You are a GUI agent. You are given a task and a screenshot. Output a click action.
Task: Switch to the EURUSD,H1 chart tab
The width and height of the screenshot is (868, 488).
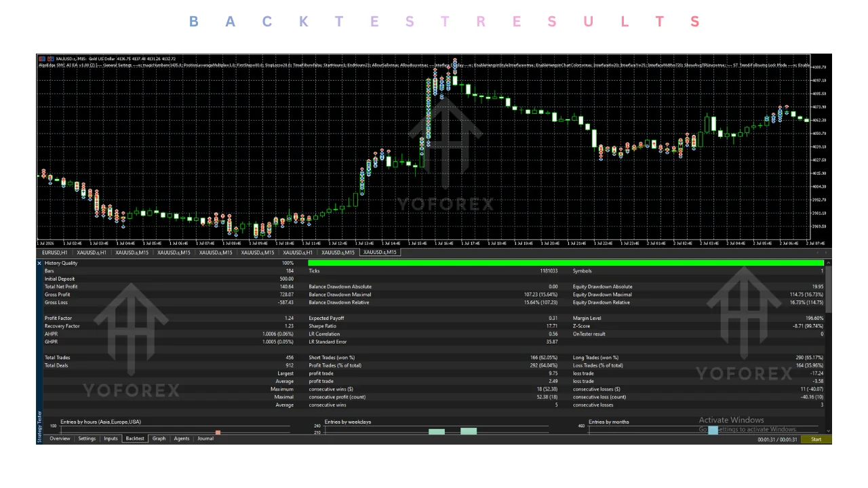[55, 252]
